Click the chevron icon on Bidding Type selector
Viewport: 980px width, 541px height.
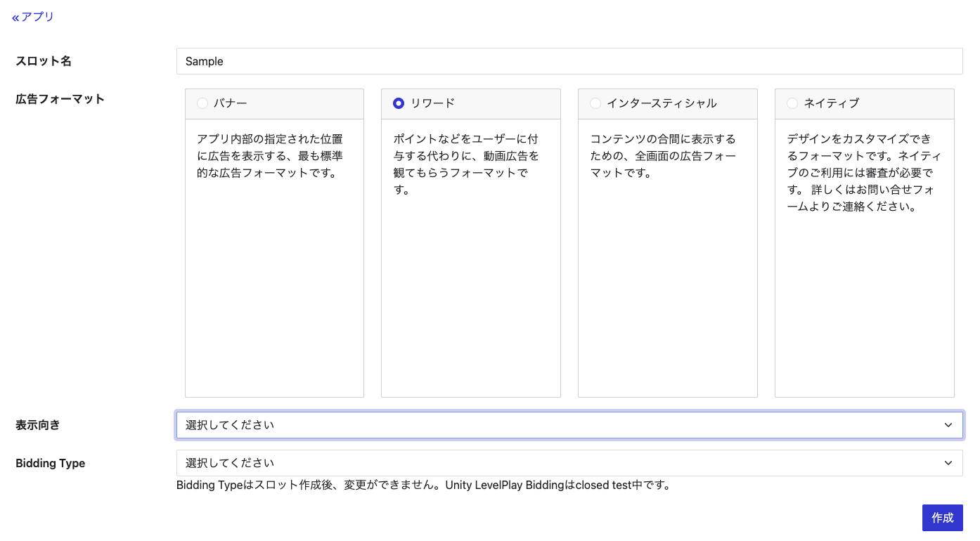(948, 462)
